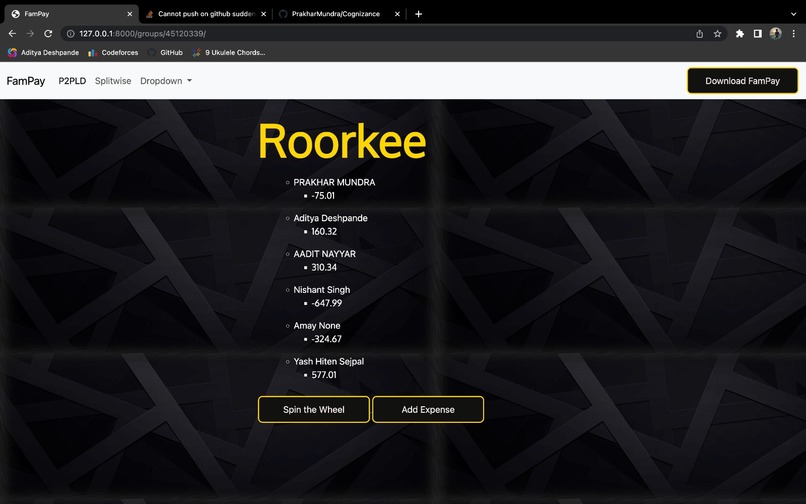Toggle the browser side panel icon

pos(757,33)
